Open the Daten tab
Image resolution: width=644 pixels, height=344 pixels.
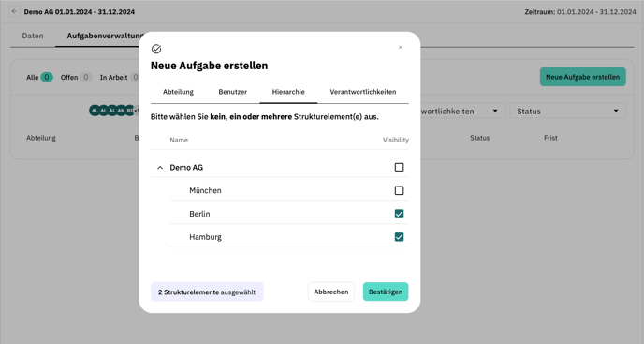[33, 36]
